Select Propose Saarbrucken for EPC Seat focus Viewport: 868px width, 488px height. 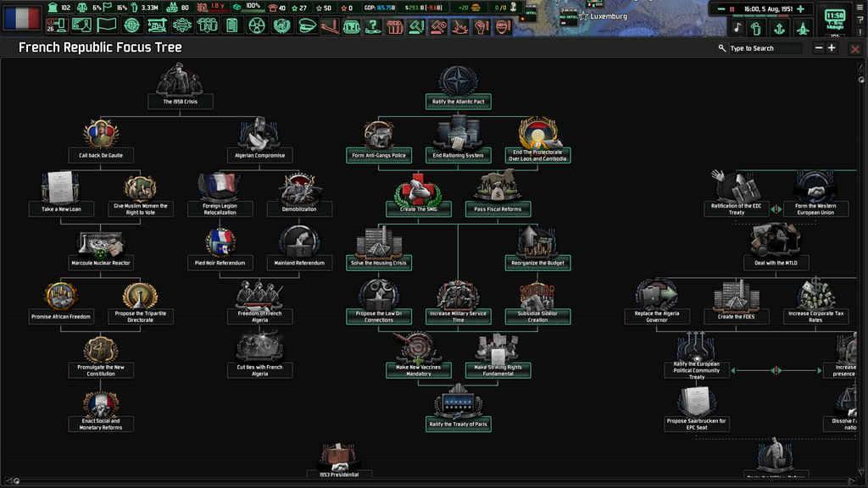click(x=697, y=409)
